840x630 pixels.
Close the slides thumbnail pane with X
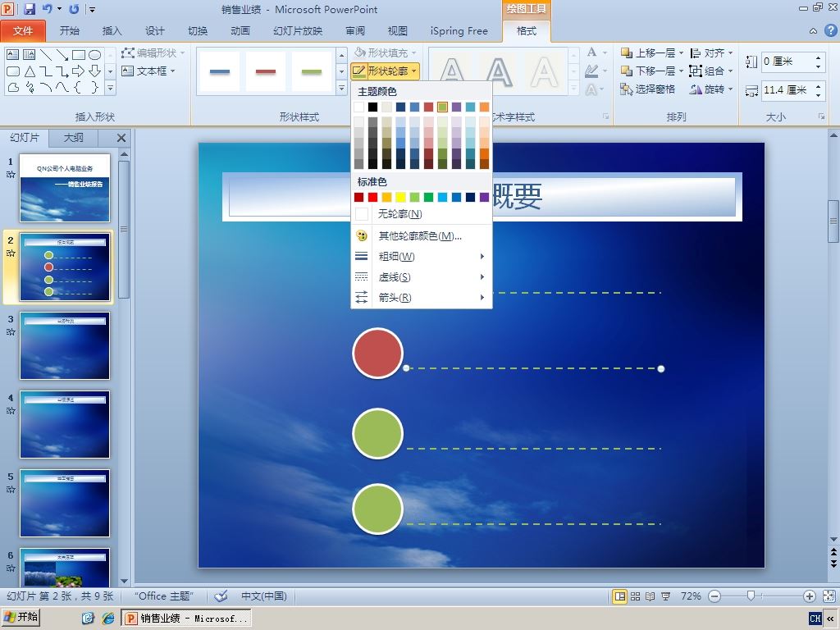[121, 138]
